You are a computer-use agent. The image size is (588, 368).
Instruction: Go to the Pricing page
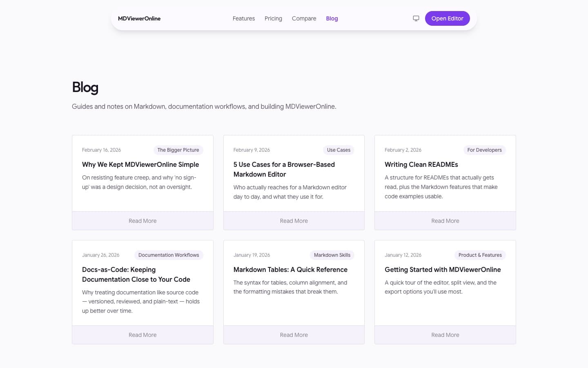tap(273, 18)
